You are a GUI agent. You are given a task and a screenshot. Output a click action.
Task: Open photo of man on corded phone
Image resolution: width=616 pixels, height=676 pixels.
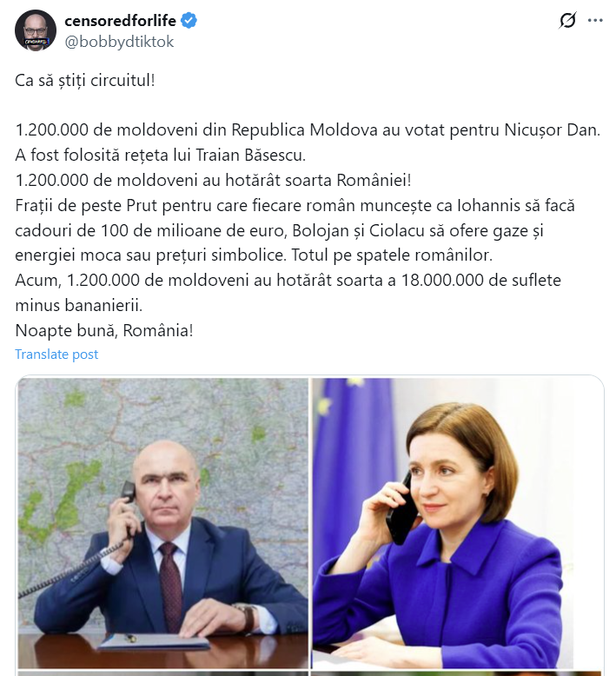[163, 521]
